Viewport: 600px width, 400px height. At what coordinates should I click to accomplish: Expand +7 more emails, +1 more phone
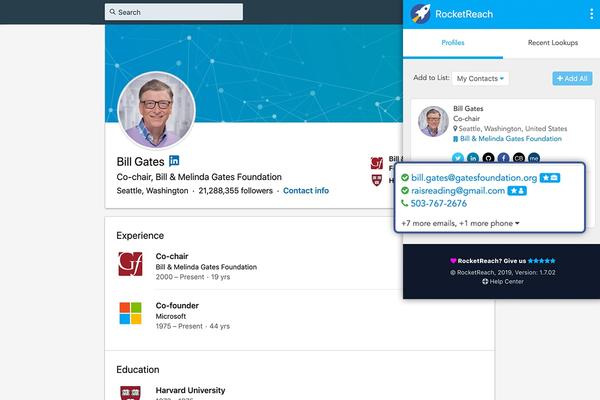click(460, 223)
